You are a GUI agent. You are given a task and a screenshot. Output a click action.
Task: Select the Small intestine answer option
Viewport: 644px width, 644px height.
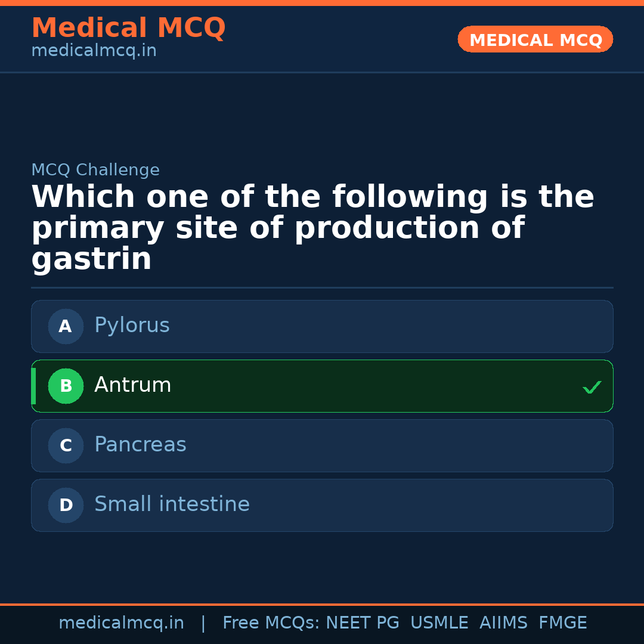[x=322, y=505]
